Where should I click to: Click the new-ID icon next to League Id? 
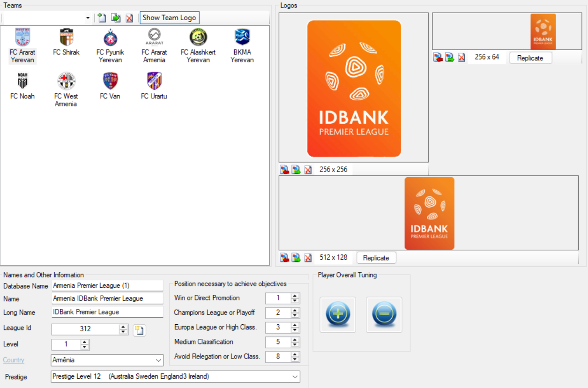(139, 330)
